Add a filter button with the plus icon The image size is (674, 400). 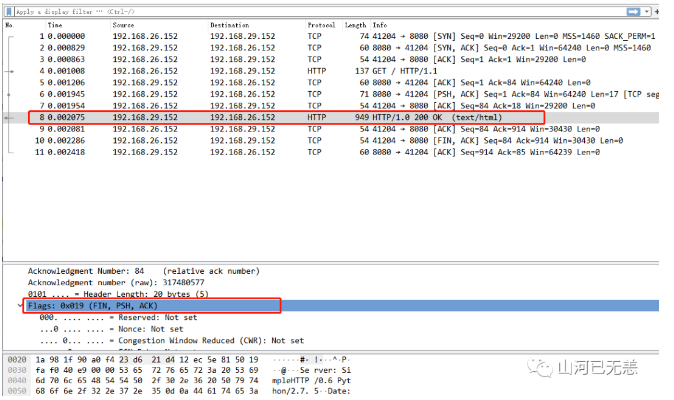click(x=656, y=12)
